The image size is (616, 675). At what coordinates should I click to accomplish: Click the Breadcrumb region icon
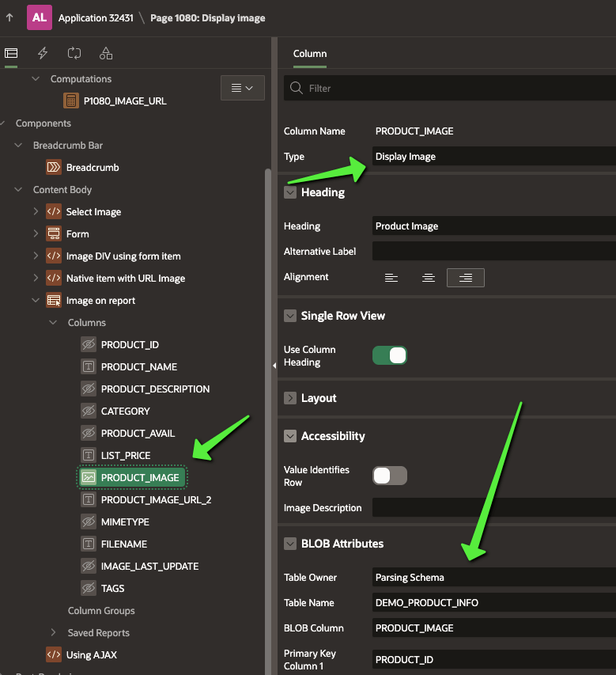point(54,167)
